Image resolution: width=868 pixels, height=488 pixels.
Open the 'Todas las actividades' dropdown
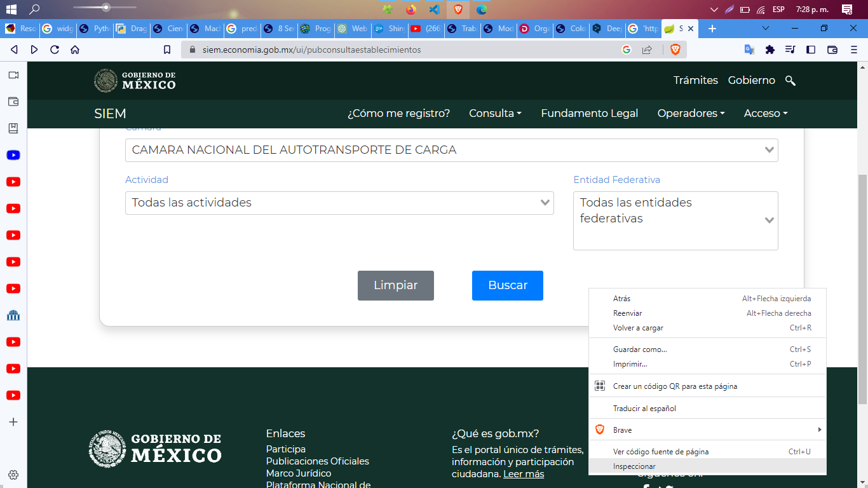coord(339,203)
